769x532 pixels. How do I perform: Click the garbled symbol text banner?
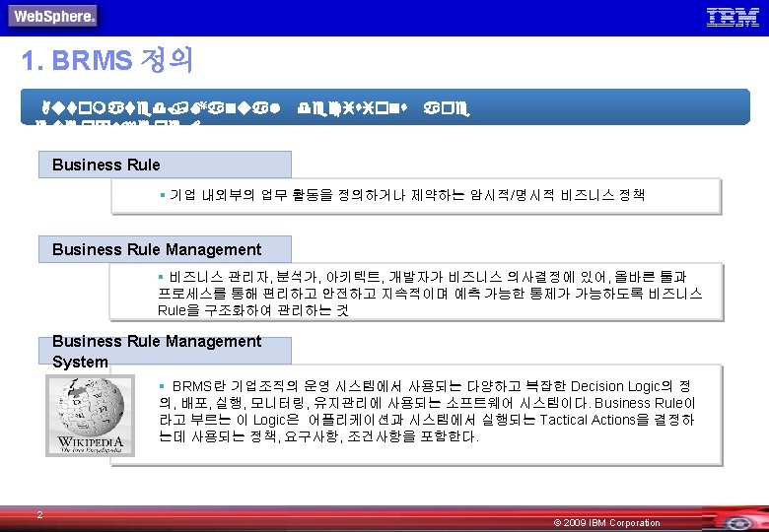[384, 106]
